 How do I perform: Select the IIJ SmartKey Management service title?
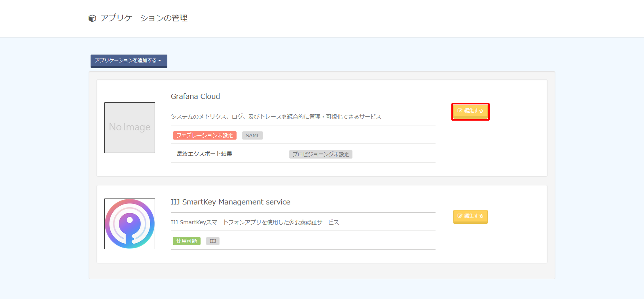click(230, 202)
